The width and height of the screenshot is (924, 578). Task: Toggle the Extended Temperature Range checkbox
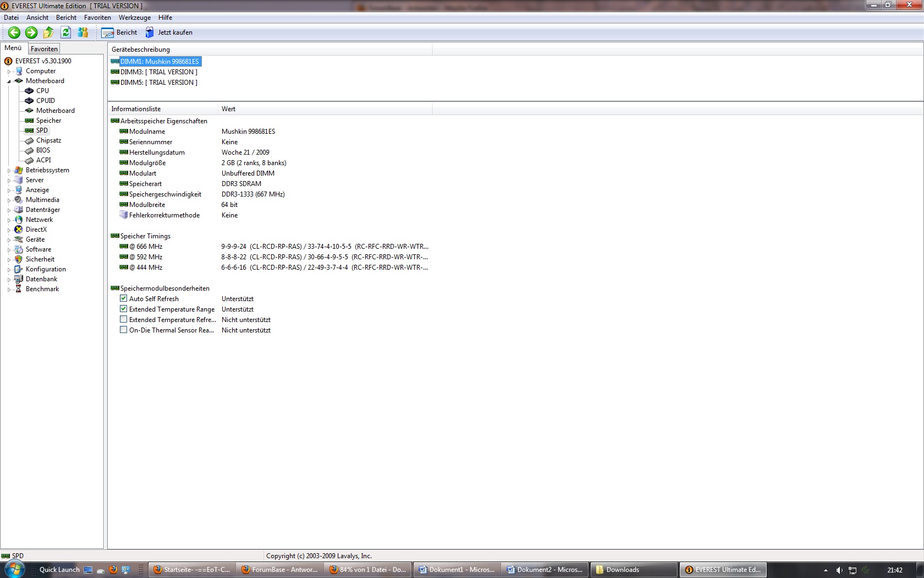pyautogui.click(x=124, y=309)
